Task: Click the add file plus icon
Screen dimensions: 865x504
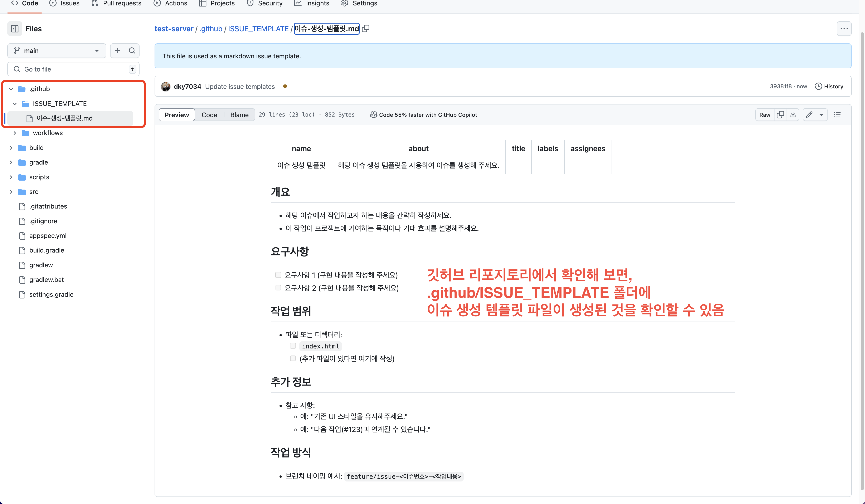Action: tap(117, 50)
